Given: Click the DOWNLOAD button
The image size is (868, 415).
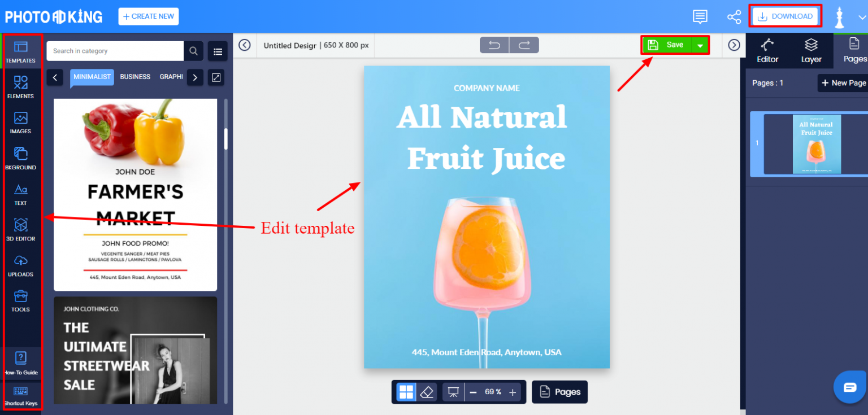Looking at the screenshot, I should pos(785,16).
